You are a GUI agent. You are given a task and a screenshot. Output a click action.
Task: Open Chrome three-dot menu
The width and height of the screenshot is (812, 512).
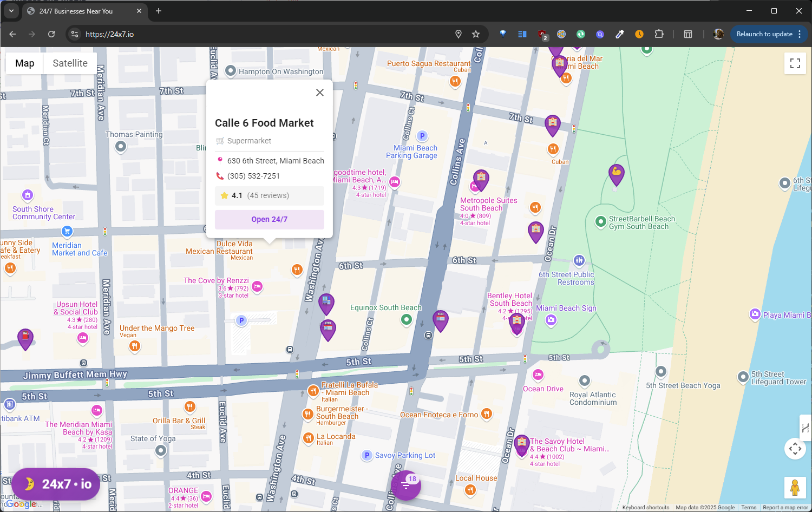(x=799, y=34)
